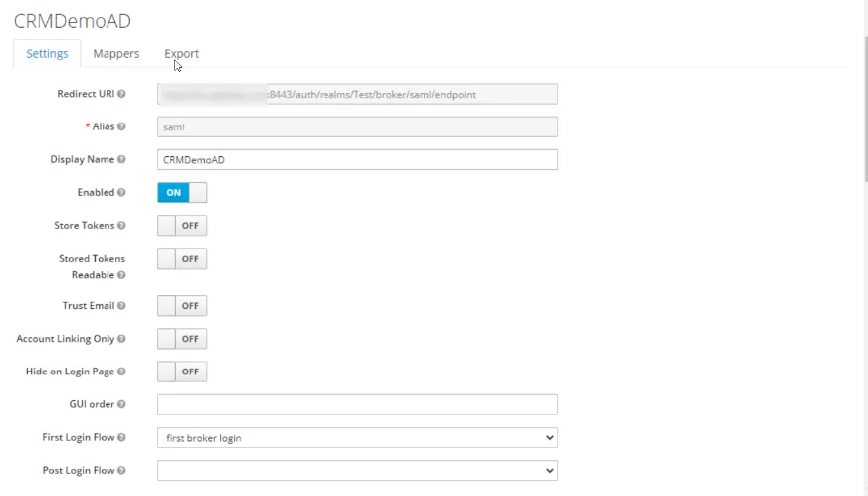Viewport: 868px width, 496px height.
Task: Click Hide on Login Page help icon
Action: coord(121,372)
